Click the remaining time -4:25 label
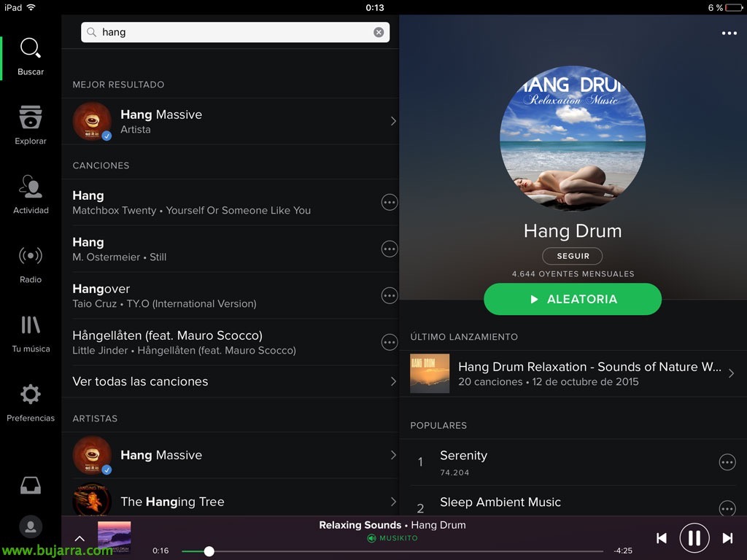747x560 pixels. (x=623, y=551)
